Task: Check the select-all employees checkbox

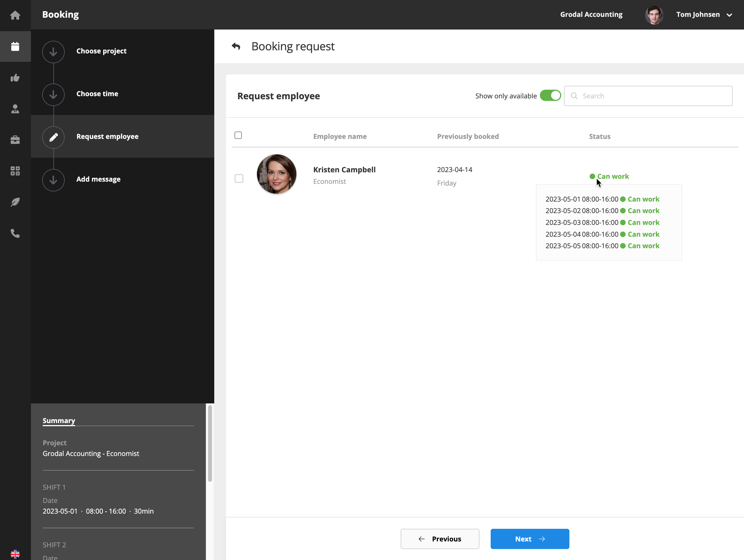Action: [238, 135]
